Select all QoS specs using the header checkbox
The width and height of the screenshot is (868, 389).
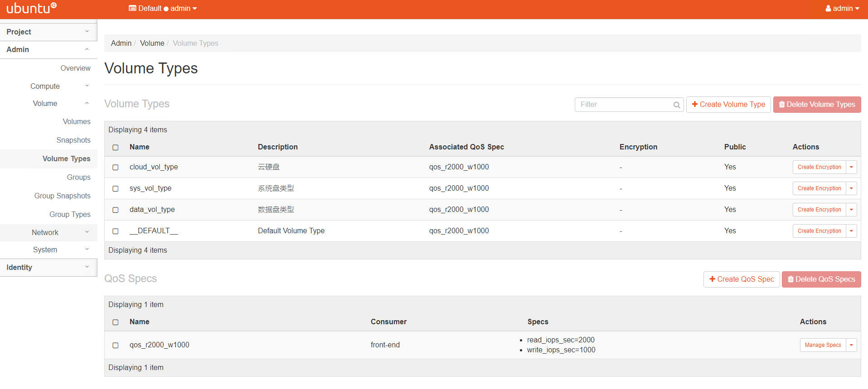pyautogui.click(x=116, y=322)
